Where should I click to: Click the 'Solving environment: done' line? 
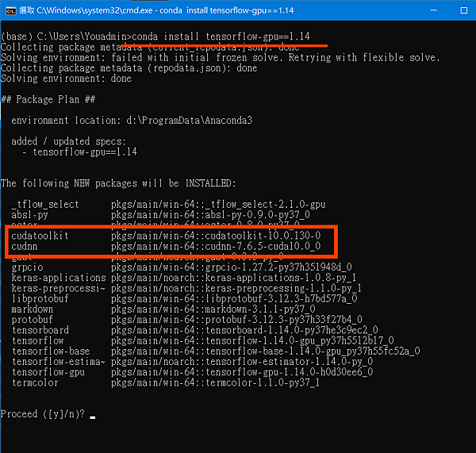pyautogui.click(x=66, y=79)
